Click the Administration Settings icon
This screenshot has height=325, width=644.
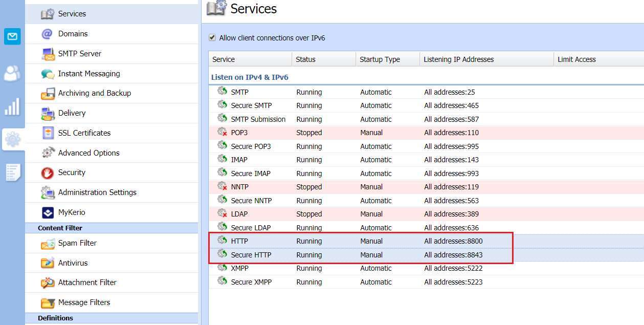click(x=48, y=192)
